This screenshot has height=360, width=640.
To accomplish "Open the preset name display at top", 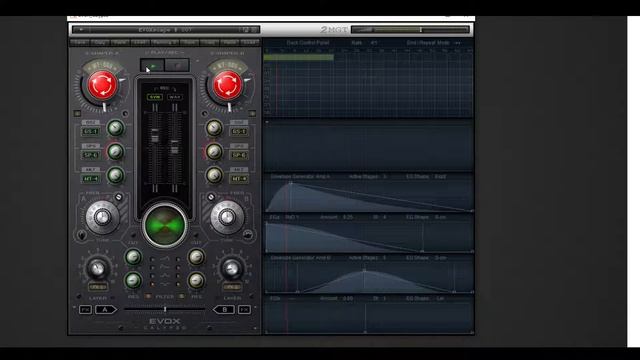I will click(x=165, y=30).
